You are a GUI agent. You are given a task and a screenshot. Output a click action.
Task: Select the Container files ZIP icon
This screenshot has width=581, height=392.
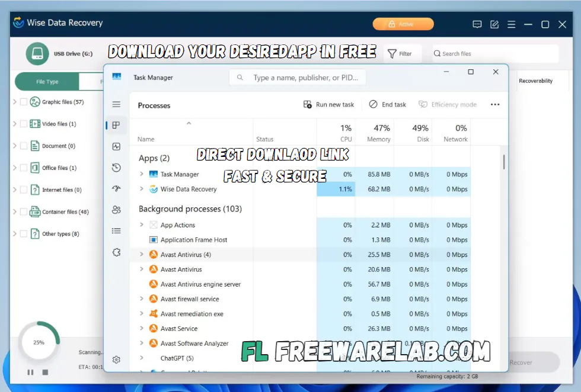(x=35, y=212)
